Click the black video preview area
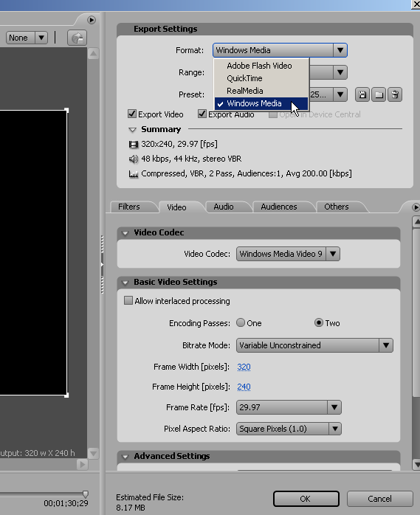Screen dimensions: 420x515 33,252
